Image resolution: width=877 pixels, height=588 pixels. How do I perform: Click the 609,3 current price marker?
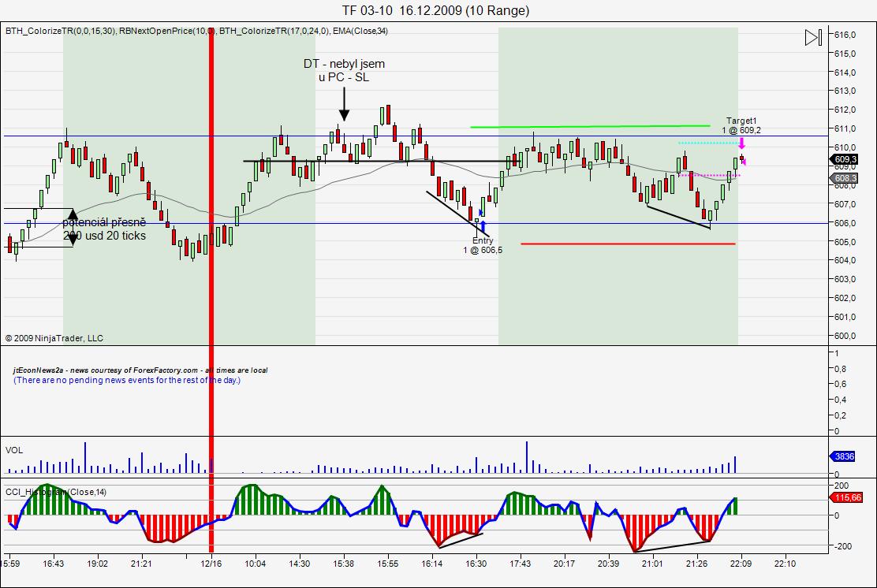click(x=844, y=159)
